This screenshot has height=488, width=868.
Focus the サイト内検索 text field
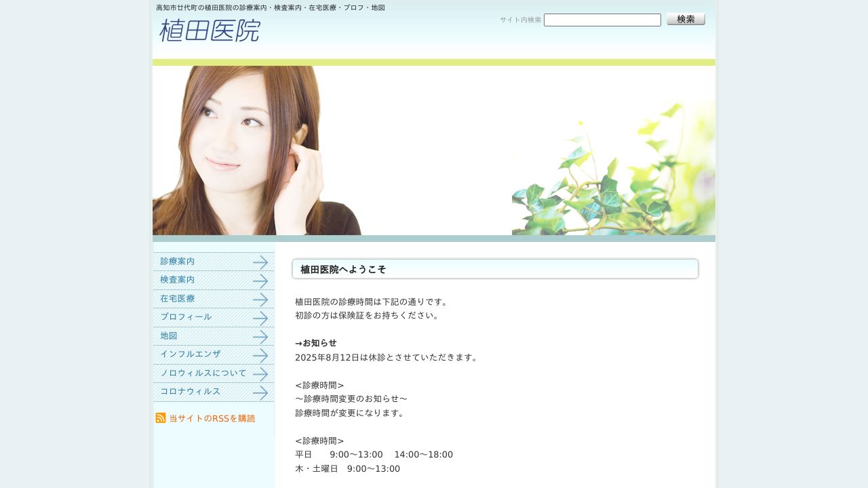click(602, 20)
